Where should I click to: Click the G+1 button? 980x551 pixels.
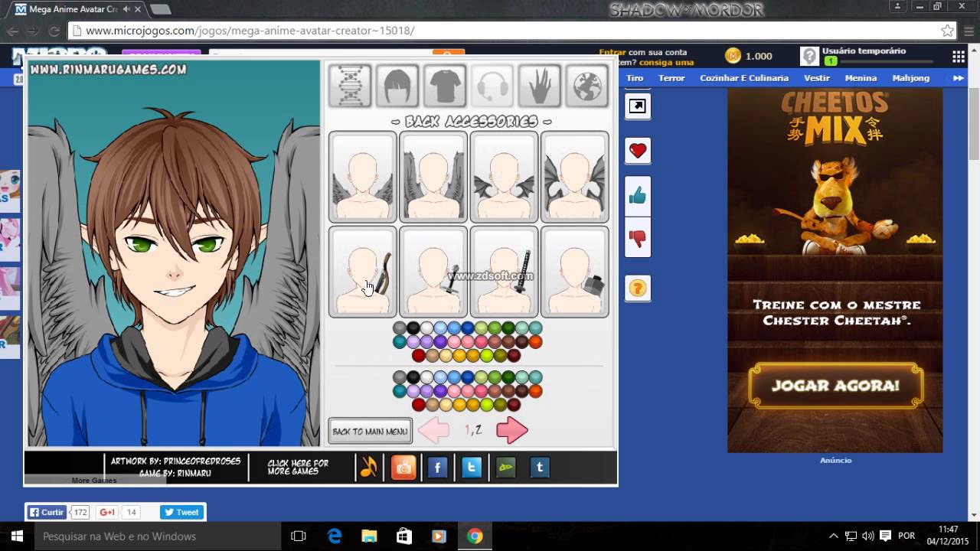click(x=107, y=512)
